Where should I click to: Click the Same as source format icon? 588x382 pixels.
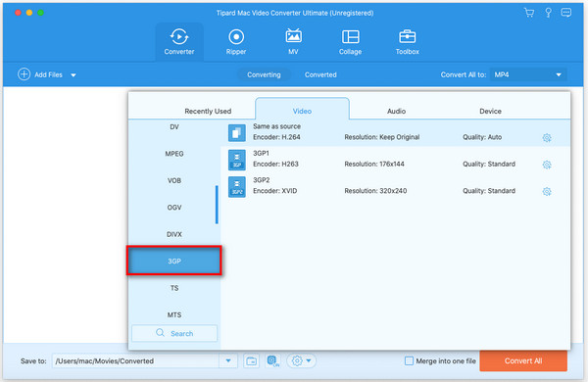[x=237, y=132]
